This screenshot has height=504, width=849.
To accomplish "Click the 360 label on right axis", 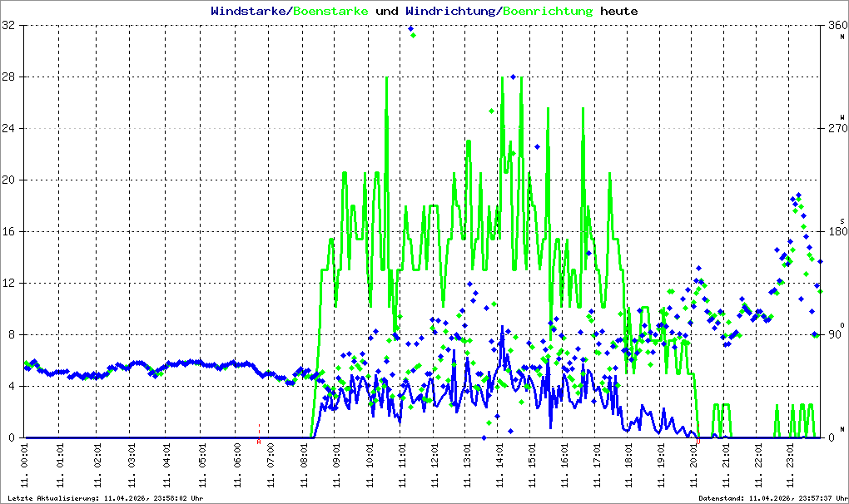I will coord(837,25).
